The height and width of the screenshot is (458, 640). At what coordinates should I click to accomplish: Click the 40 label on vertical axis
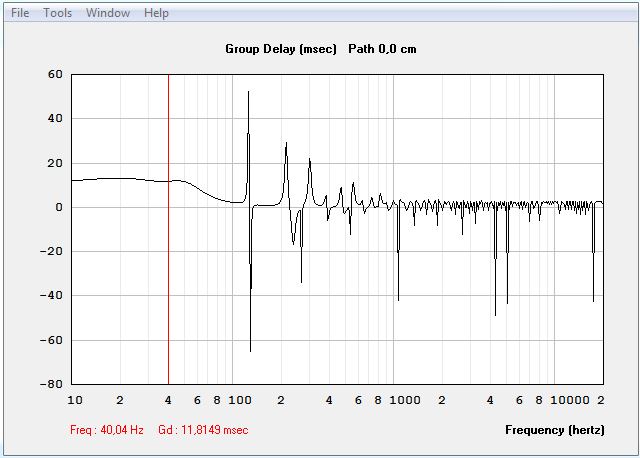pyautogui.click(x=55, y=118)
